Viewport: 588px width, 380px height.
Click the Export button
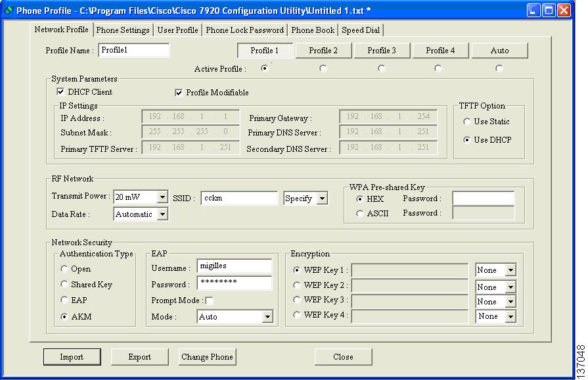(x=140, y=357)
